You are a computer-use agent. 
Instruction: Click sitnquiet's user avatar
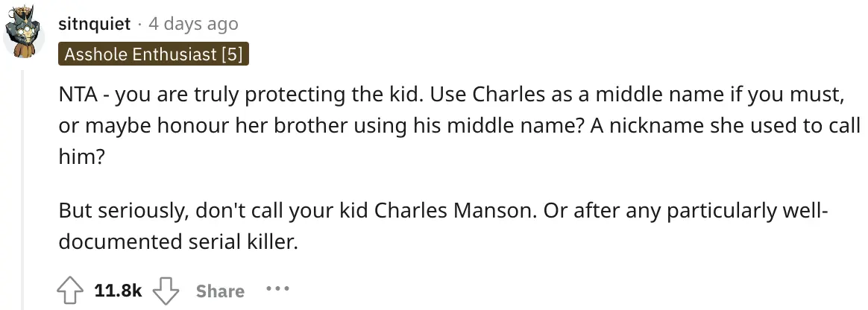coord(21,34)
